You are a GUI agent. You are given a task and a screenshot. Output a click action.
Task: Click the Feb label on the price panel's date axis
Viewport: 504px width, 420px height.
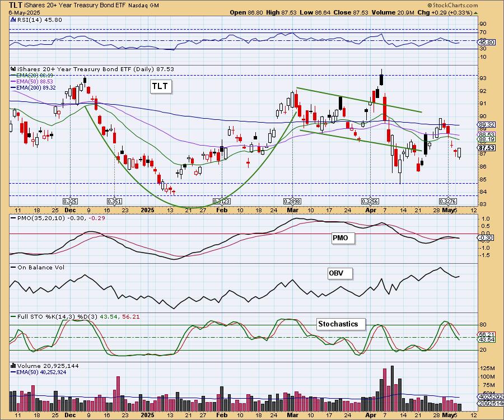(222, 210)
